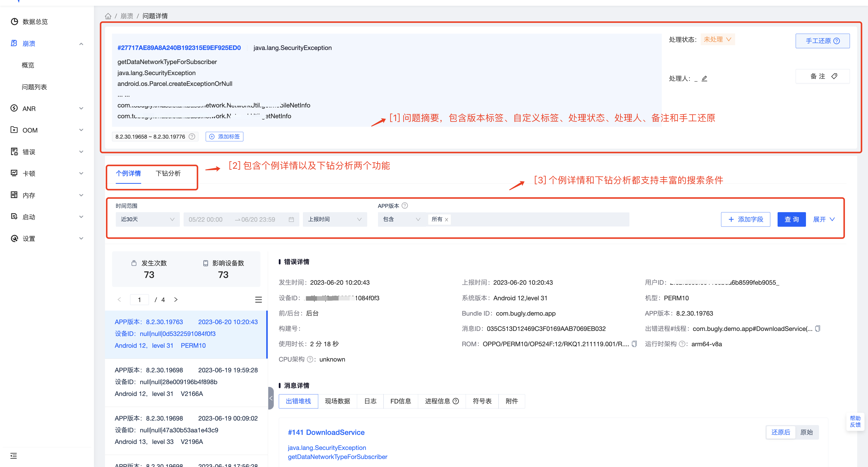Select the 现场数据 tab
The width and height of the screenshot is (868, 467).
click(337, 401)
